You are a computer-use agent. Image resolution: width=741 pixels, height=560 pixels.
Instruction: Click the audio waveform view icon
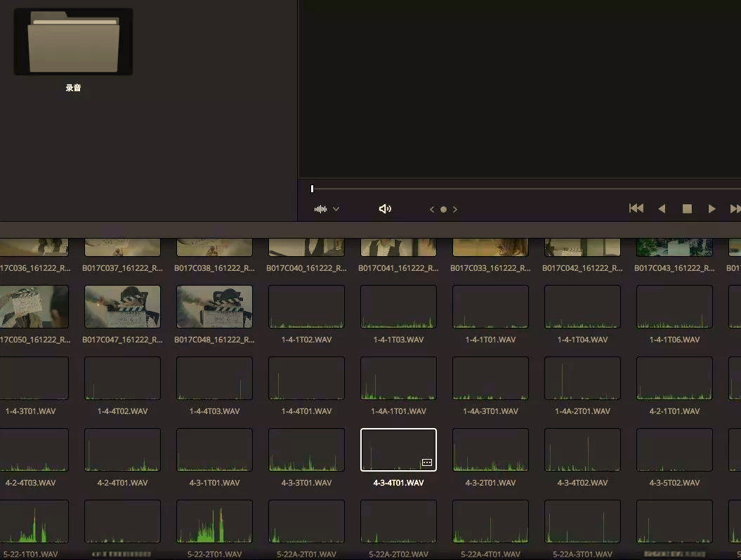[321, 209]
